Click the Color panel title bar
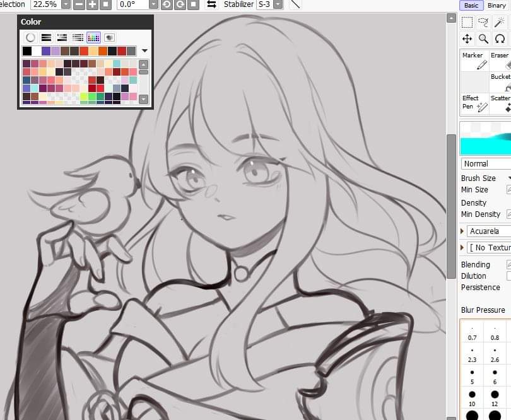Screen dimensions: 511x420 tap(85, 22)
